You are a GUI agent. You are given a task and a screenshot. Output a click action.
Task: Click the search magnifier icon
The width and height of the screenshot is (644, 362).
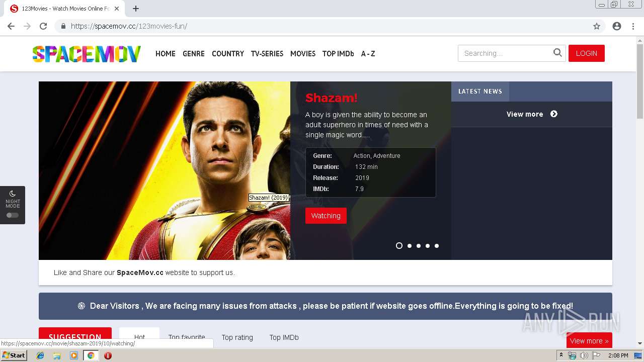pos(557,53)
